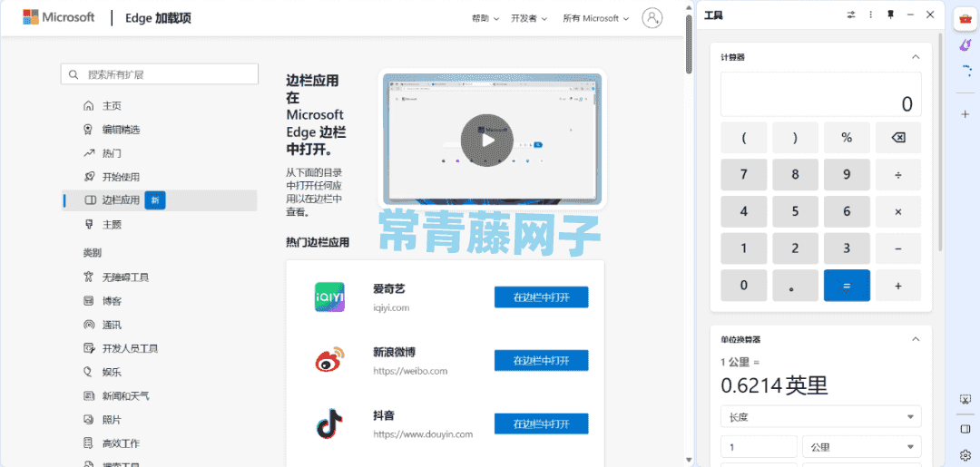Image resolution: width=980 pixels, height=467 pixels.
Task: Click the Douyin app logo
Action: (x=329, y=423)
